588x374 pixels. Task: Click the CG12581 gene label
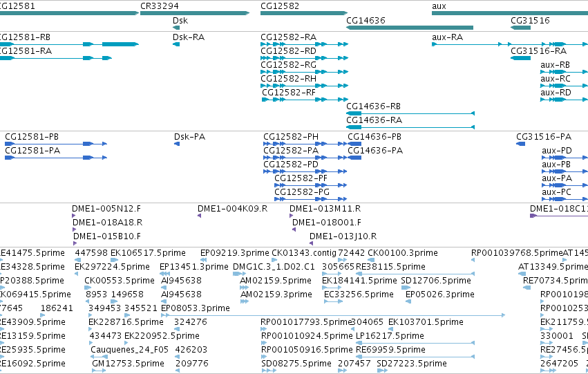point(17,6)
